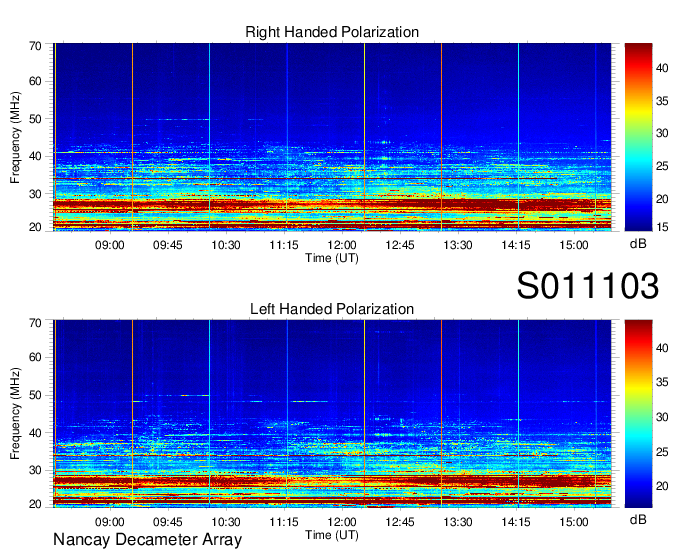Click "11:15" tick on Right Handed time axis
The height and width of the screenshot is (552, 680).
coord(284,245)
